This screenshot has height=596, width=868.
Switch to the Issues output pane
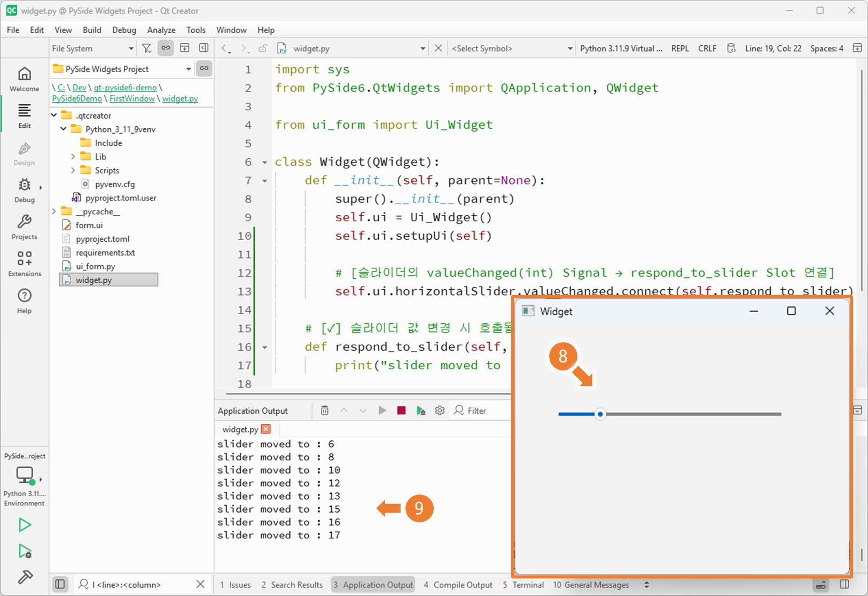(x=236, y=585)
